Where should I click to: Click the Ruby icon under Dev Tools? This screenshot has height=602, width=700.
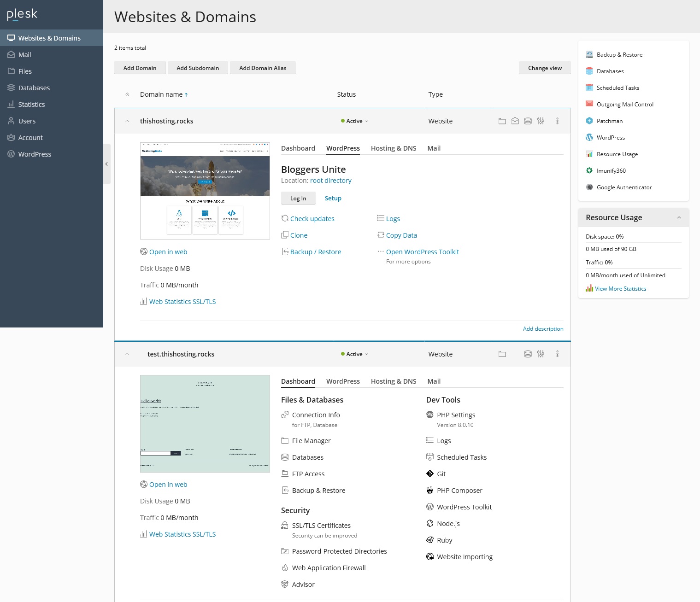click(430, 540)
